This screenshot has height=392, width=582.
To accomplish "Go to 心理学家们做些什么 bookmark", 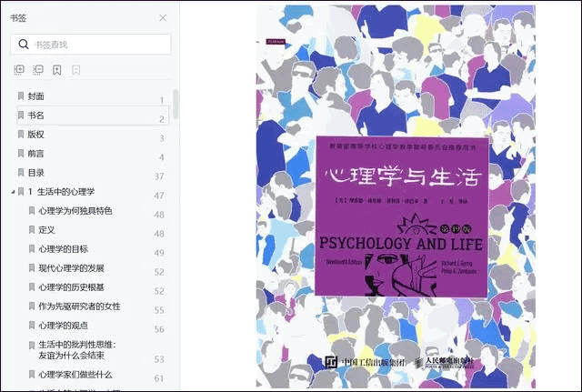I will coord(75,375).
